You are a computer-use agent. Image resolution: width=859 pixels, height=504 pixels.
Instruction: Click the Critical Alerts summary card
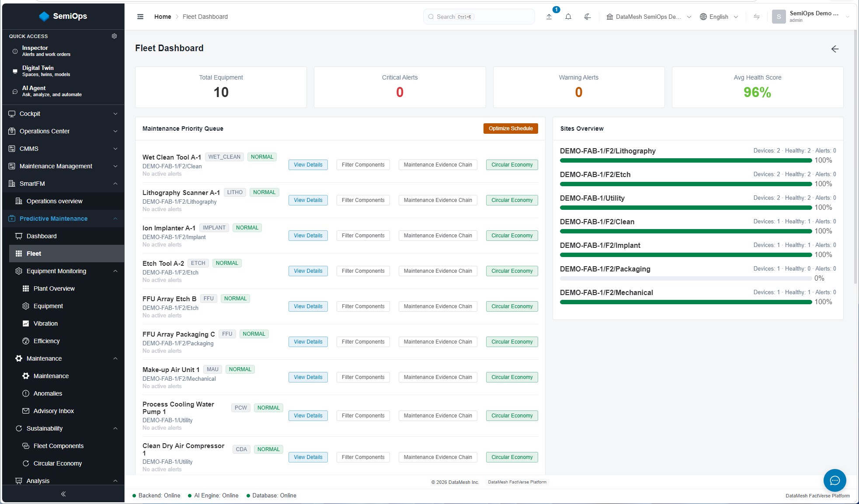point(400,87)
